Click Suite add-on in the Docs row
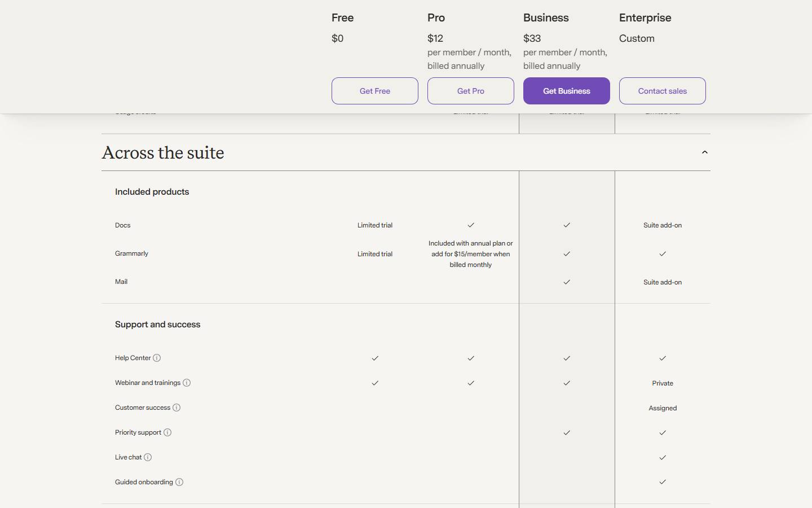The image size is (812, 508). (x=663, y=225)
